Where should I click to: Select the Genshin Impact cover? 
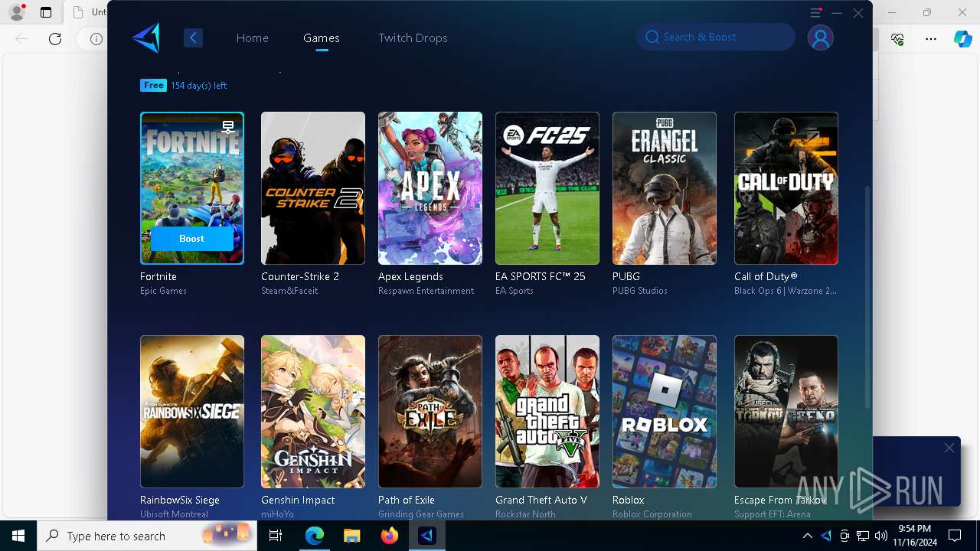313,412
